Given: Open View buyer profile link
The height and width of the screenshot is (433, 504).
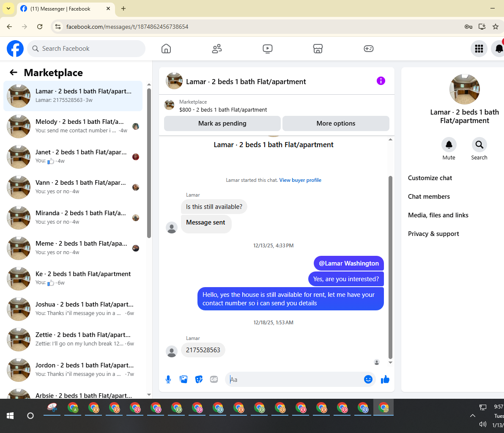Looking at the screenshot, I should pyautogui.click(x=300, y=180).
